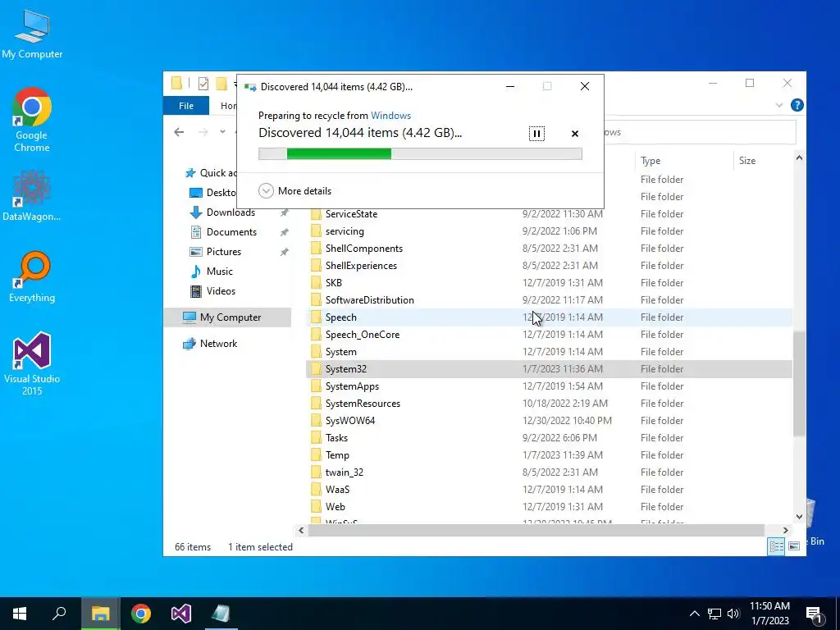Open My Computer desktop icon
Image resolution: width=840 pixels, height=630 pixels.
32,34
